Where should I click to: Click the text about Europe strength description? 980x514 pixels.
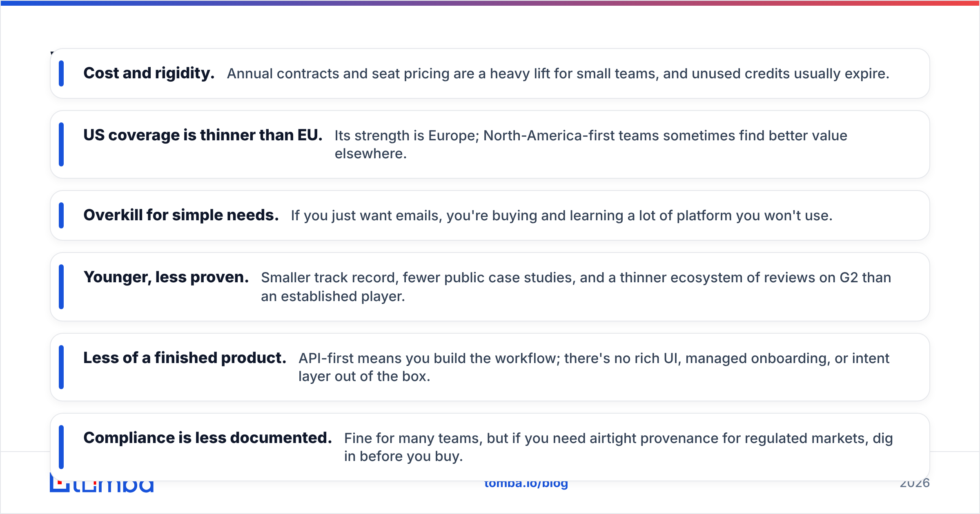pyautogui.click(x=591, y=144)
